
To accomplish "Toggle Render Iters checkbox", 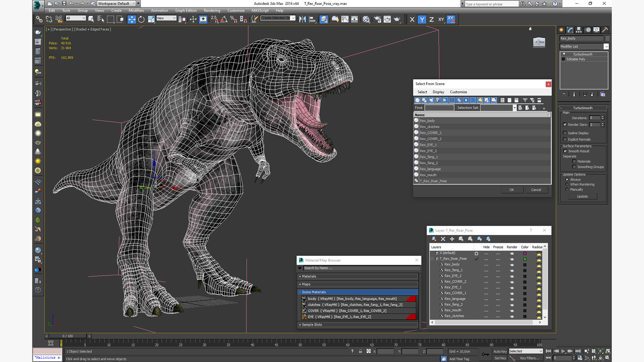I will tap(565, 125).
